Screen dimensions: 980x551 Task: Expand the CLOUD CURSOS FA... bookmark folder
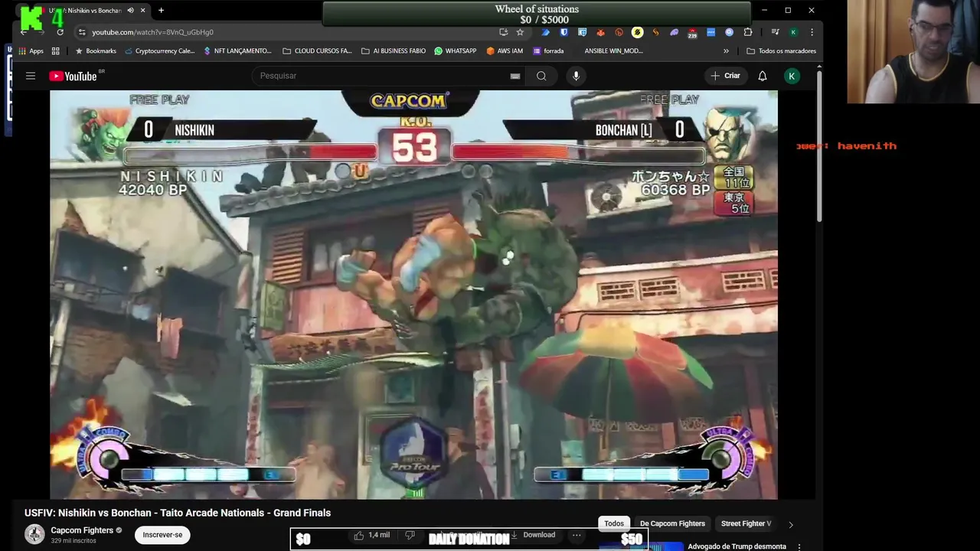pyautogui.click(x=317, y=51)
